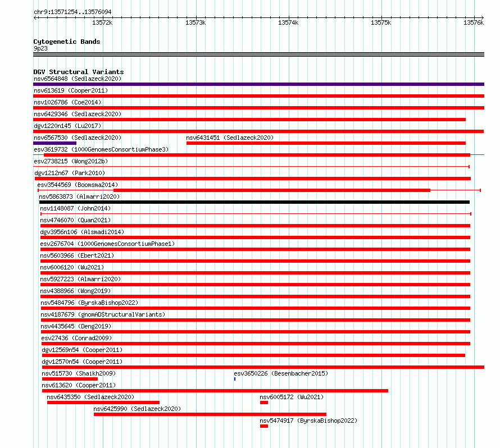This screenshot has width=500, height=448.
Task: Click nsv4388966 (Wong2019) label
Action: (75, 291)
